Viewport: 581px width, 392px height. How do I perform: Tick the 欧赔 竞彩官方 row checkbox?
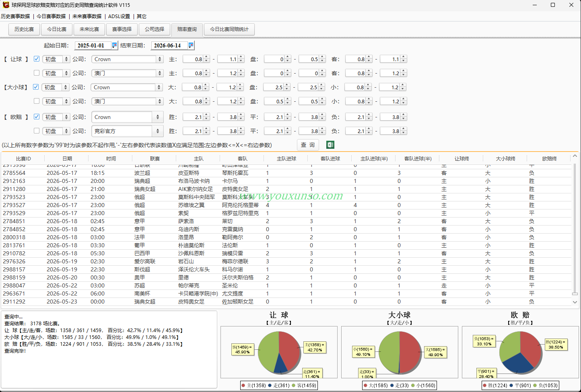(x=37, y=131)
